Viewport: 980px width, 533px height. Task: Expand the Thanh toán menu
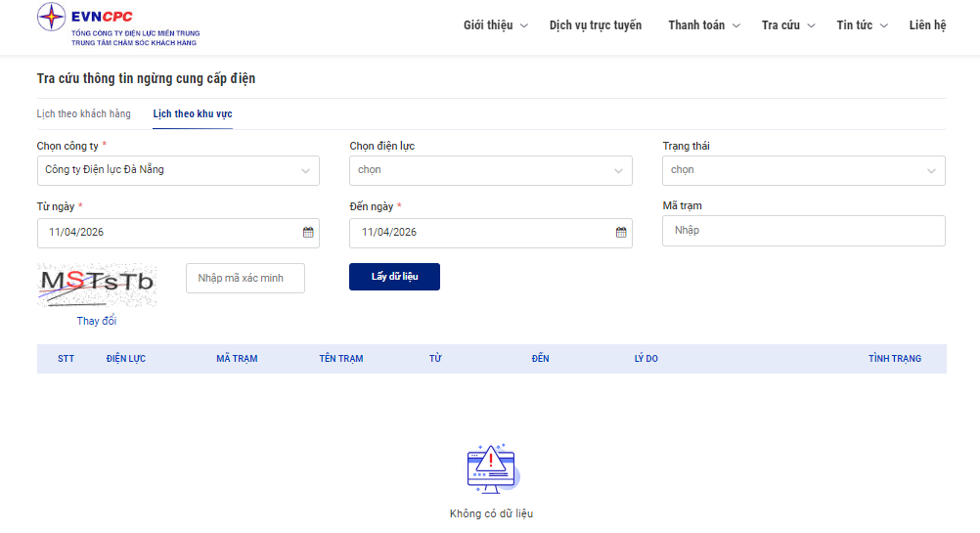click(704, 25)
